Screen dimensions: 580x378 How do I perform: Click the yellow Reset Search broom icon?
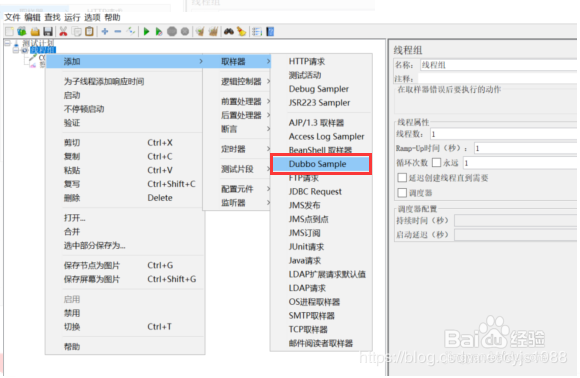242,32
